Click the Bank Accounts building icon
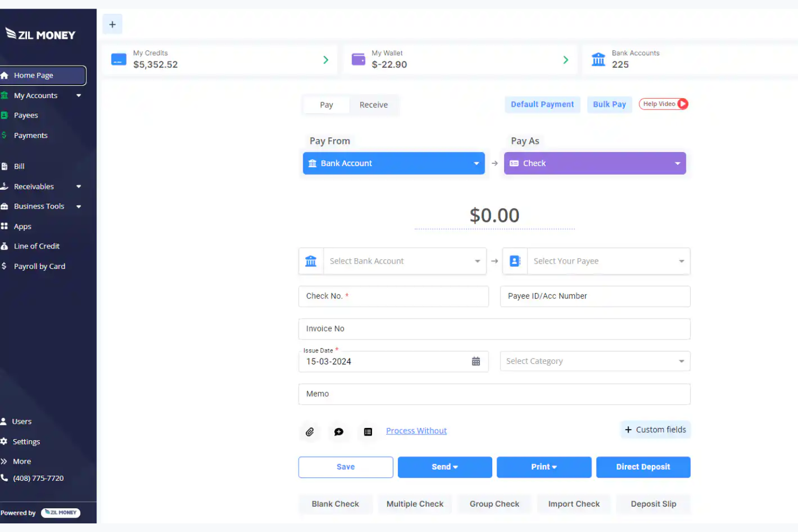798x532 pixels. [598, 59]
